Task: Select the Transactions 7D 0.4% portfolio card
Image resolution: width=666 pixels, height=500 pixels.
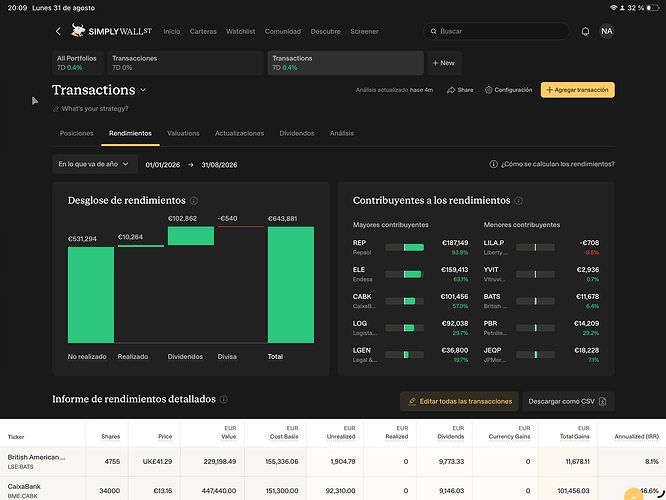Action: [x=345, y=63]
